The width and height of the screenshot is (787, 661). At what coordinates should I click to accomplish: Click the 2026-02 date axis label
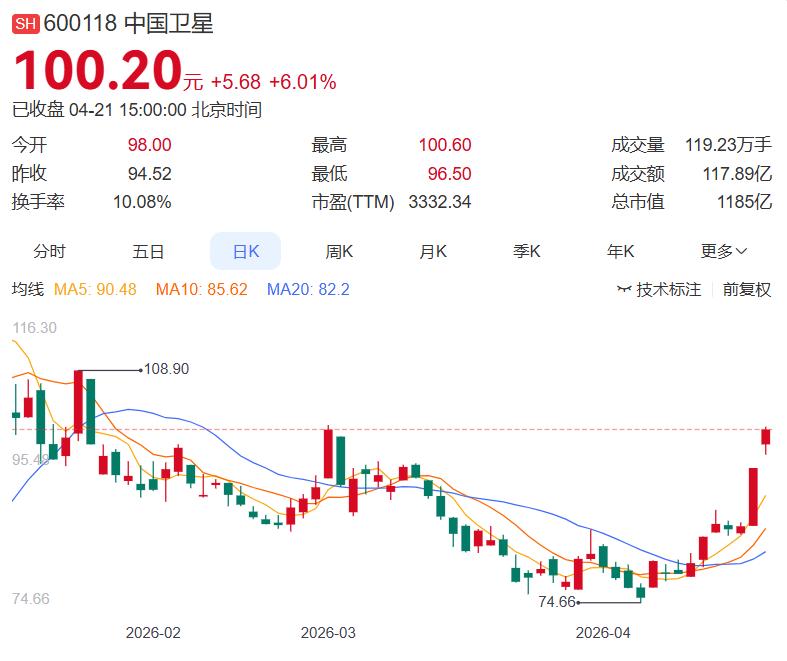click(153, 633)
